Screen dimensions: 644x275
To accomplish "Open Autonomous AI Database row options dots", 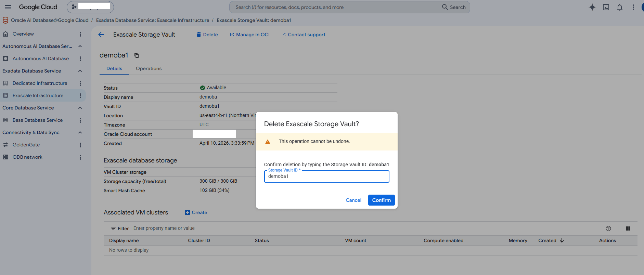I will pos(80,59).
